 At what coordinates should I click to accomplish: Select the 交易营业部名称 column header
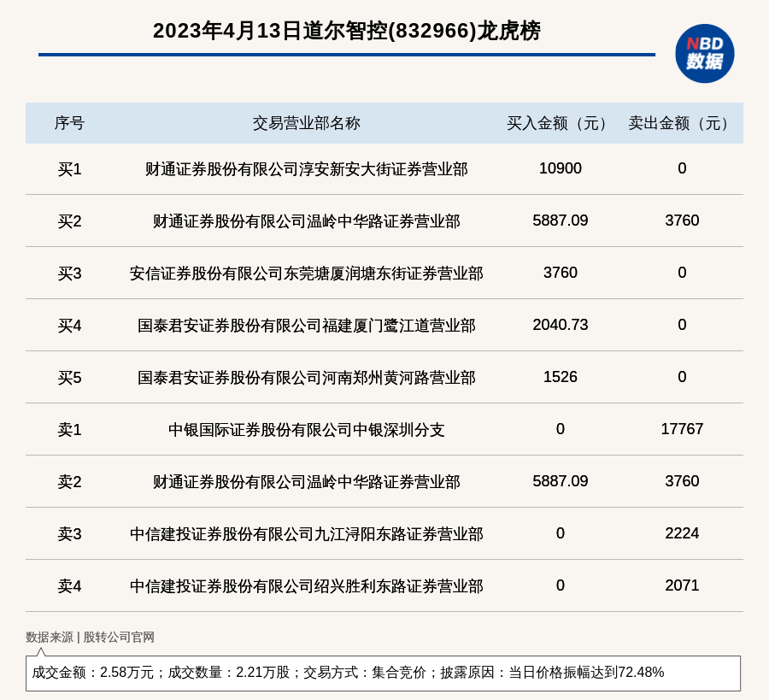(x=307, y=123)
